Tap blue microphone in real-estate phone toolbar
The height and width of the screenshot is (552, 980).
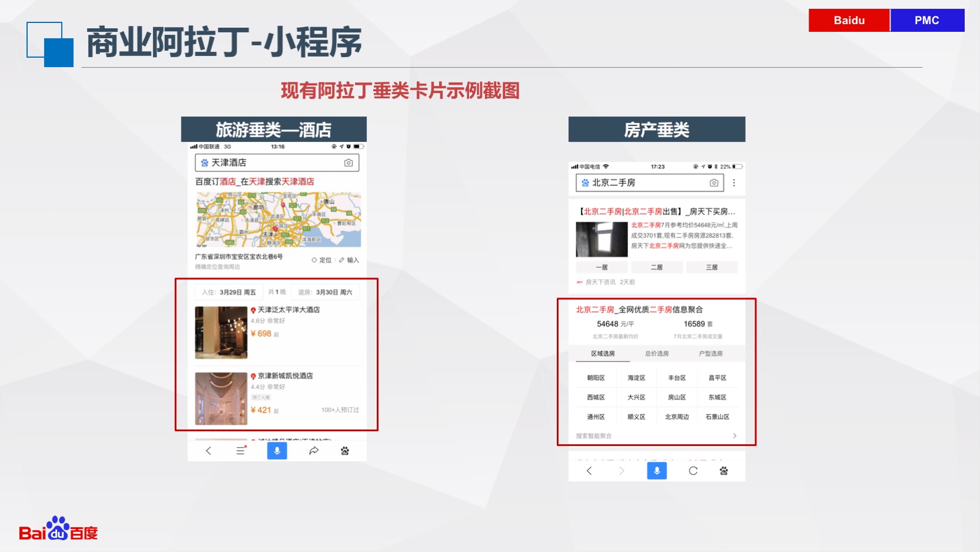pyautogui.click(x=657, y=471)
